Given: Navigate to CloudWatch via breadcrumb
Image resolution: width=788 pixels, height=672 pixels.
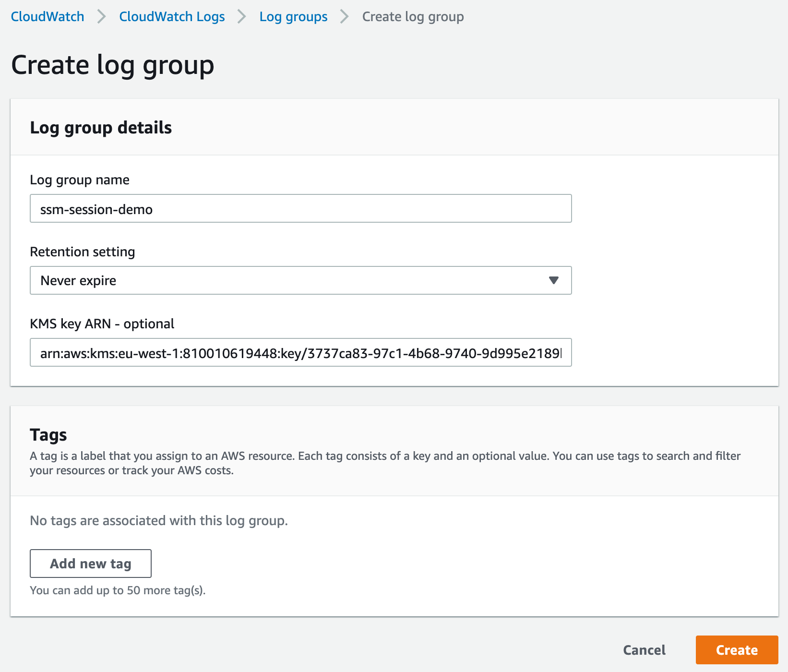Looking at the screenshot, I should 48,16.
